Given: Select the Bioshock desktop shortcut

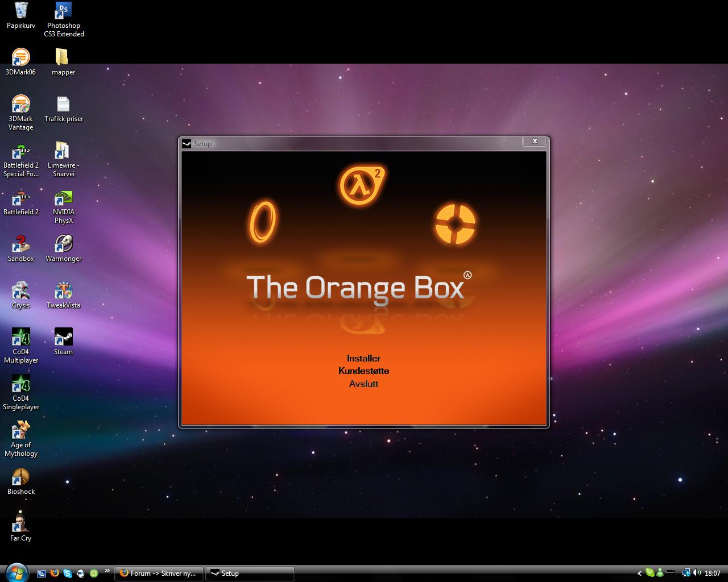Looking at the screenshot, I should [21, 481].
